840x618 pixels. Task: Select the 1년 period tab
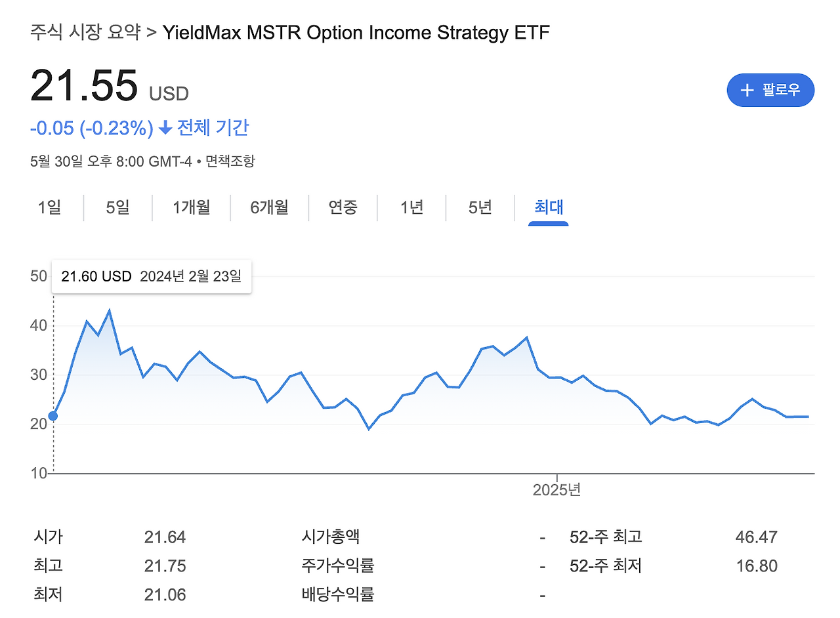click(411, 207)
